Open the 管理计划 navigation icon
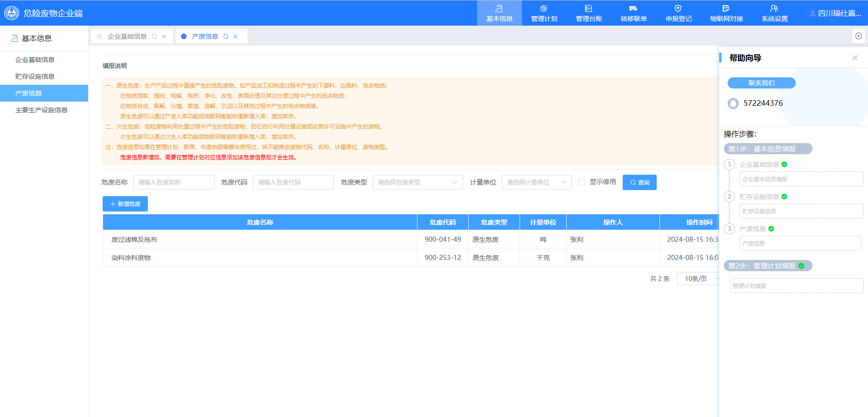 click(543, 9)
